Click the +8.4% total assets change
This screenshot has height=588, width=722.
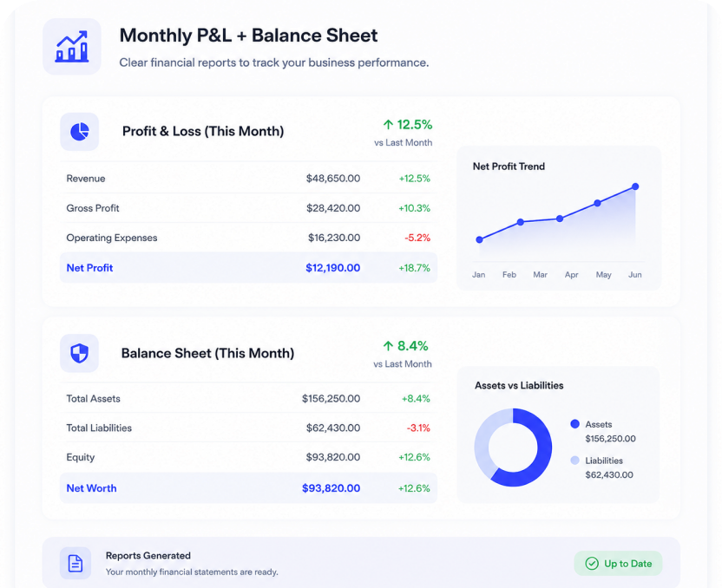[416, 398]
